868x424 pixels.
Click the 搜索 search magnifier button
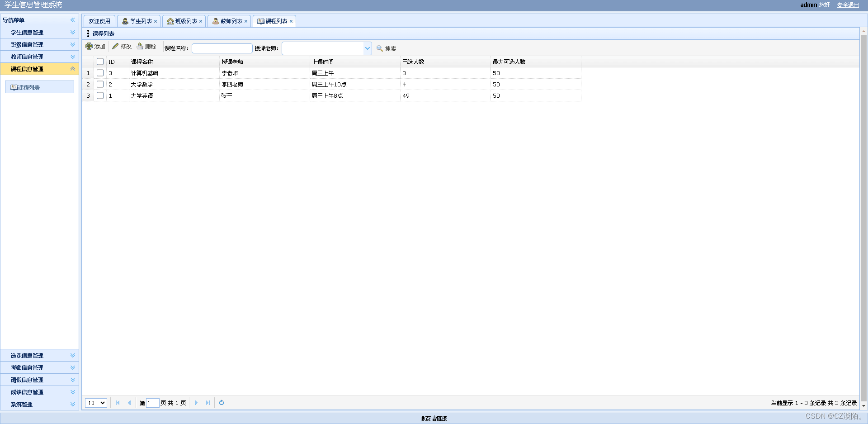click(387, 48)
